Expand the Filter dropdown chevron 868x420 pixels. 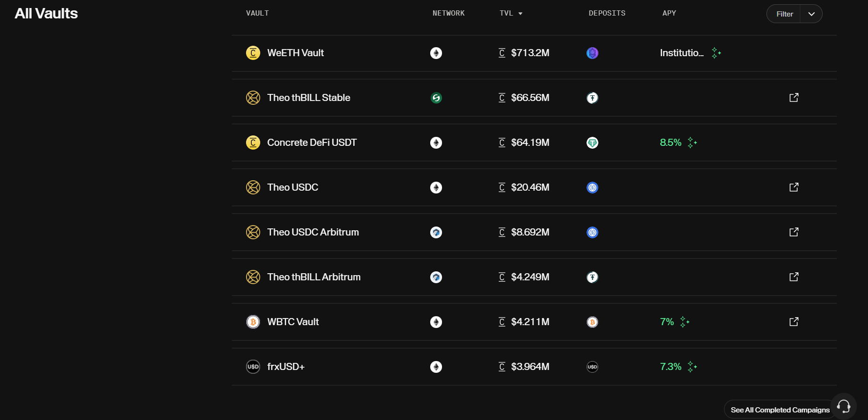coord(811,14)
